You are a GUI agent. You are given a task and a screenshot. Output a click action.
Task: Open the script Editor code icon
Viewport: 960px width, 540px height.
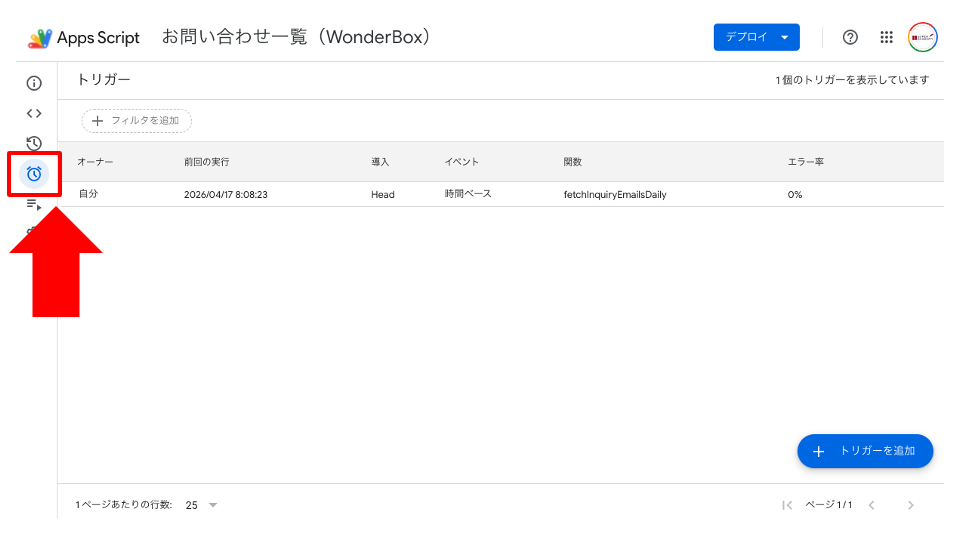click(34, 113)
